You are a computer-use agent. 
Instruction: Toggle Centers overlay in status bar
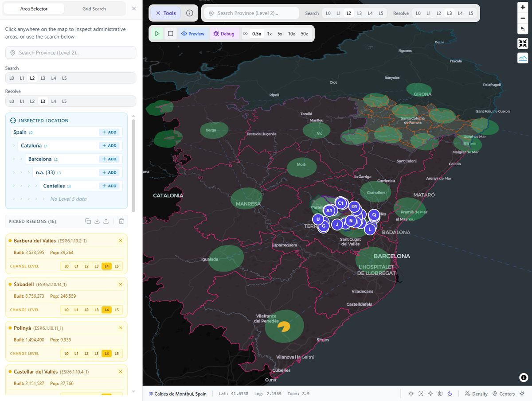pyautogui.click(x=504, y=394)
